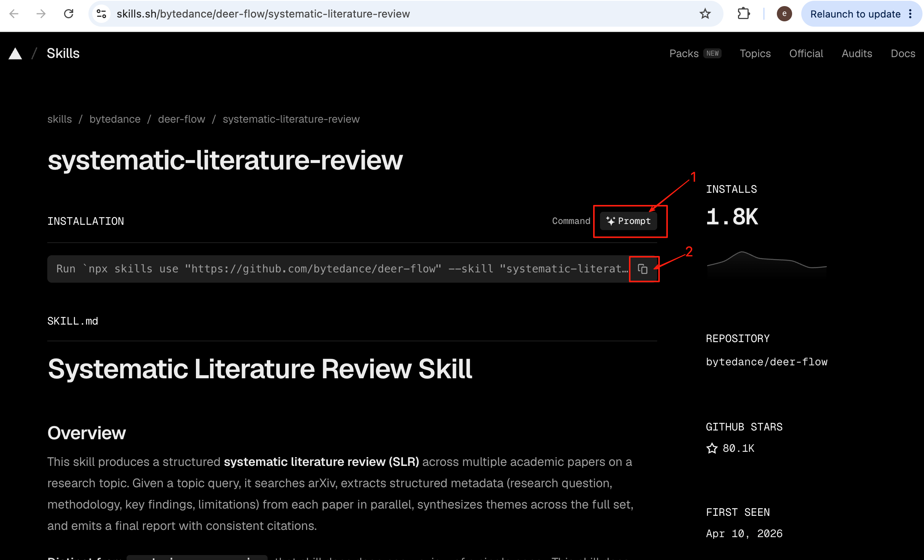Click the Vercel triangle logo
The width and height of the screenshot is (924, 560).
(x=15, y=54)
